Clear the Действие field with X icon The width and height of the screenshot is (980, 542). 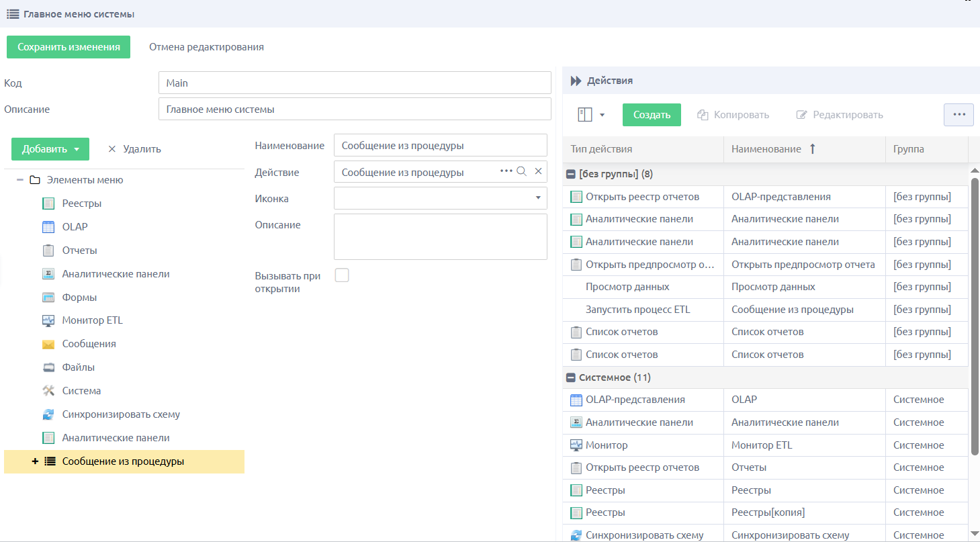coord(538,172)
